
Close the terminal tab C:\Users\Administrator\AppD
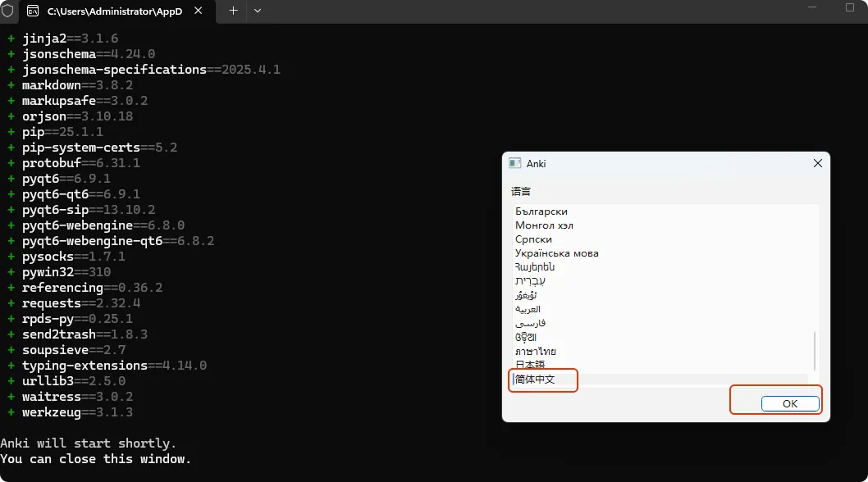[199, 11]
